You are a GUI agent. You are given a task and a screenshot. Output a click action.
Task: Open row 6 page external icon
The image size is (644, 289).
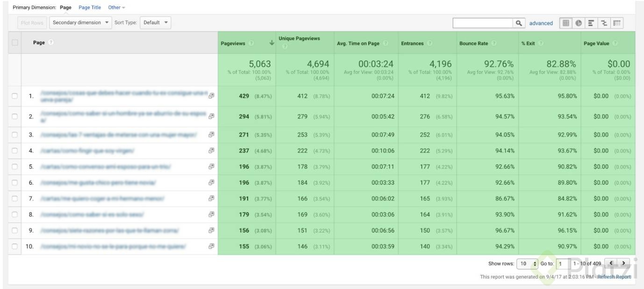pos(211,182)
